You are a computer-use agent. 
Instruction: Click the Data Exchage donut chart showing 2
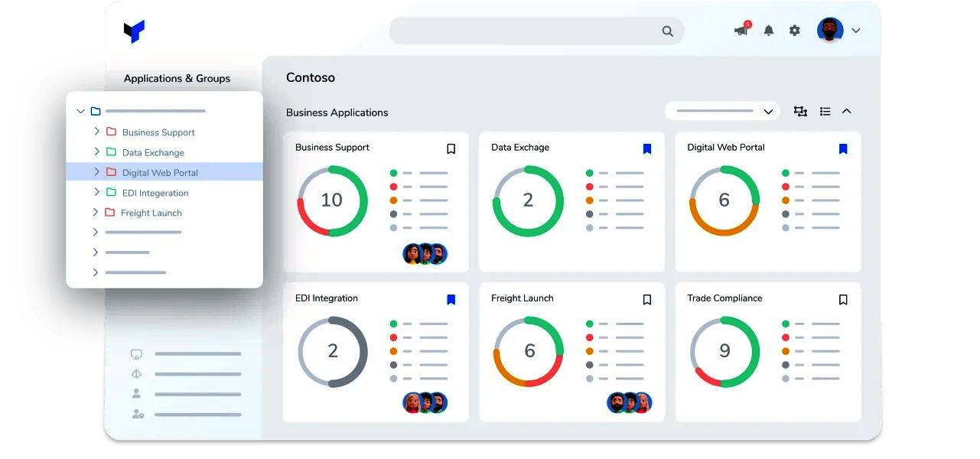pyautogui.click(x=528, y=200)
